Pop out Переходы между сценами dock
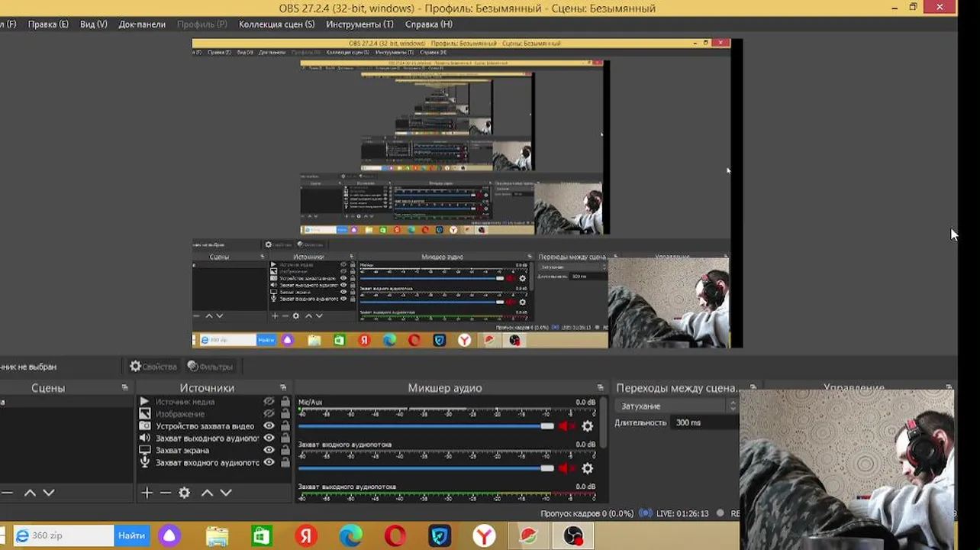Screen dimensions: 980x550 coord(753,388)
